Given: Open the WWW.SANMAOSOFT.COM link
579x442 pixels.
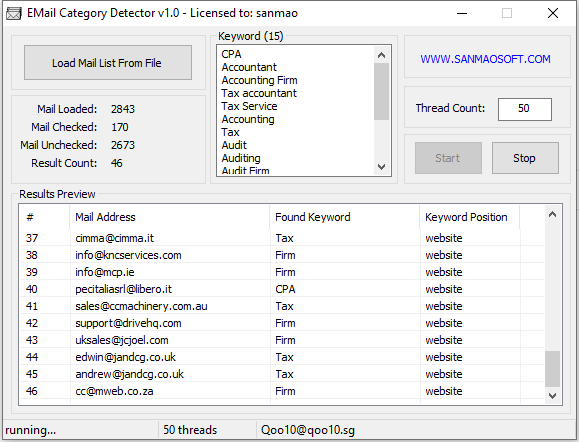Looking at the screenshot, I should (485, 59).
